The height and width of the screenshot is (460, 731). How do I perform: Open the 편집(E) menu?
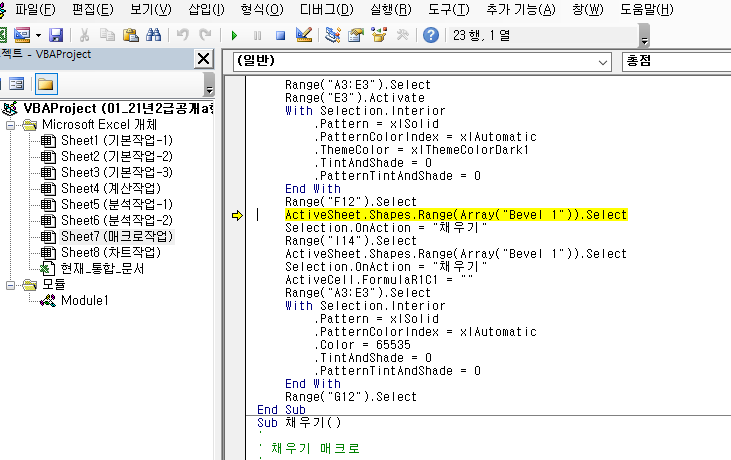coord(92,9)
